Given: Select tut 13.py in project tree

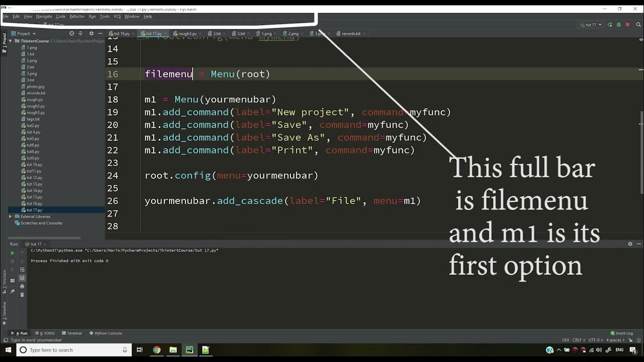Looking at the screenshot, I should point(34,184).
